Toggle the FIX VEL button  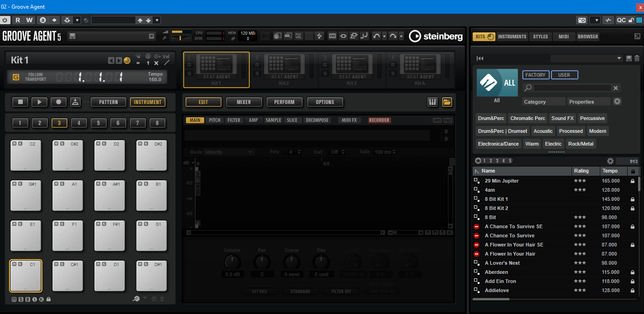[299, 36]
